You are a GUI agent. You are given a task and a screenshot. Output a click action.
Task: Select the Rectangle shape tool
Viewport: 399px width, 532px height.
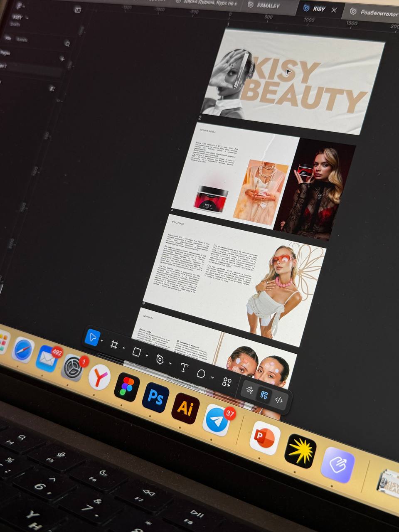coord(136,352)
